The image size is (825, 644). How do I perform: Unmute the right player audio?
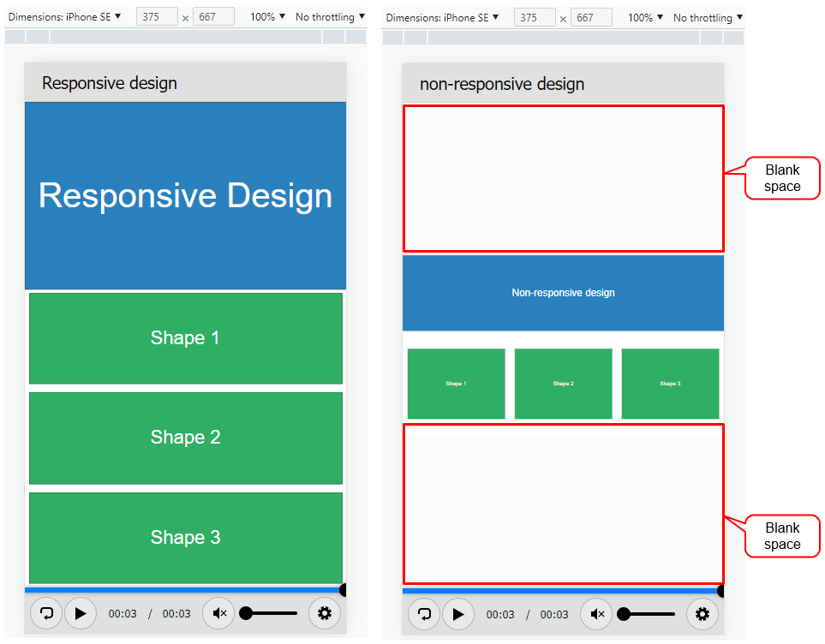point(597,614)
